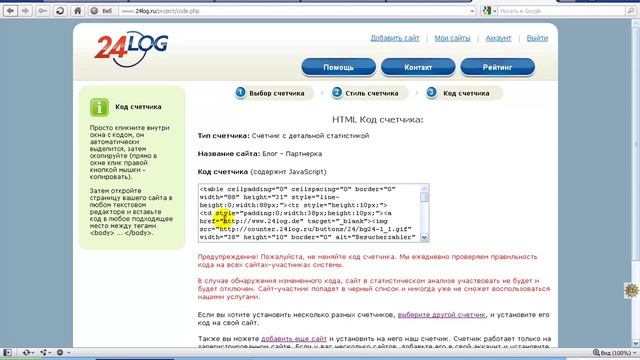Open the share dropdown in the status bar

(x=45, y=352)
